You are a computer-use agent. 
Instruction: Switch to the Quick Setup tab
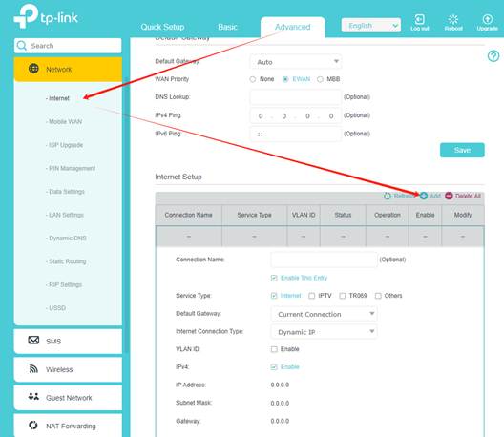(x=162, y=27)
